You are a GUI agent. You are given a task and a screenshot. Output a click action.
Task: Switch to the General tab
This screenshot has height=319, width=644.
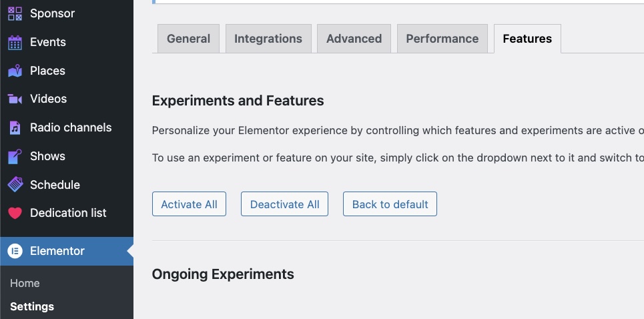coord(188,39)
